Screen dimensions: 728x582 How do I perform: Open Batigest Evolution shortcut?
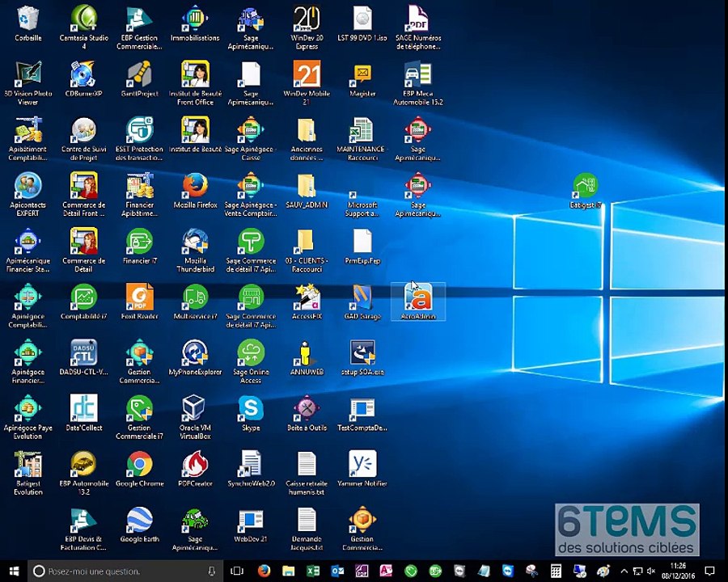tap(28, 472)
